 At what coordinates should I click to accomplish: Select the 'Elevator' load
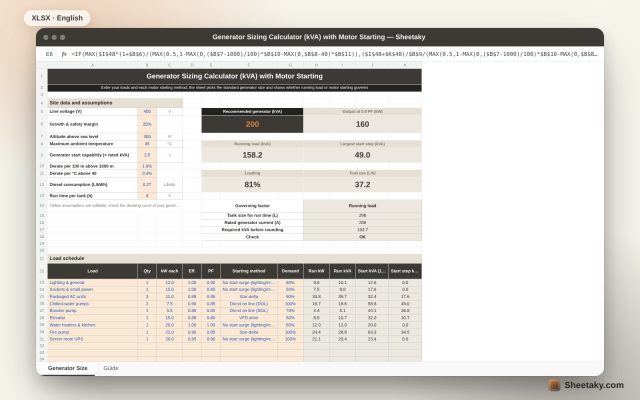[x=92, y=318]
